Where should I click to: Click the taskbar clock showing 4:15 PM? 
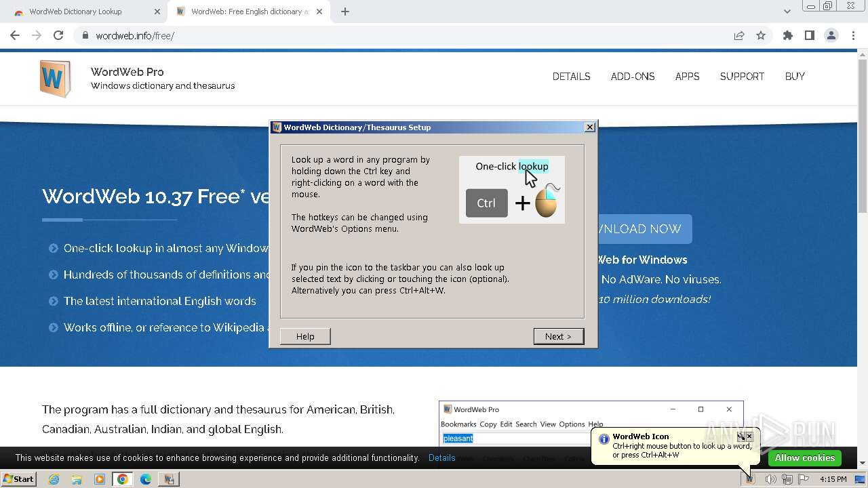(833, 479)
